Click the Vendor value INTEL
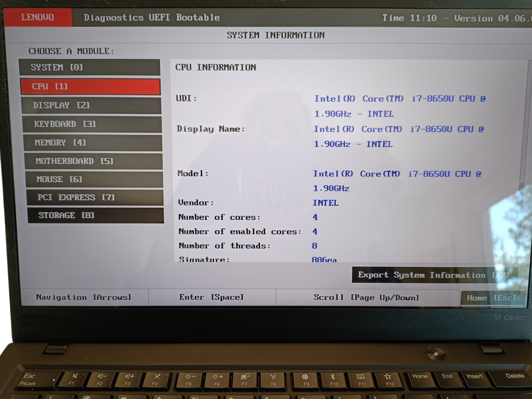This screenshot has width=532, height=399. [326, 203]
